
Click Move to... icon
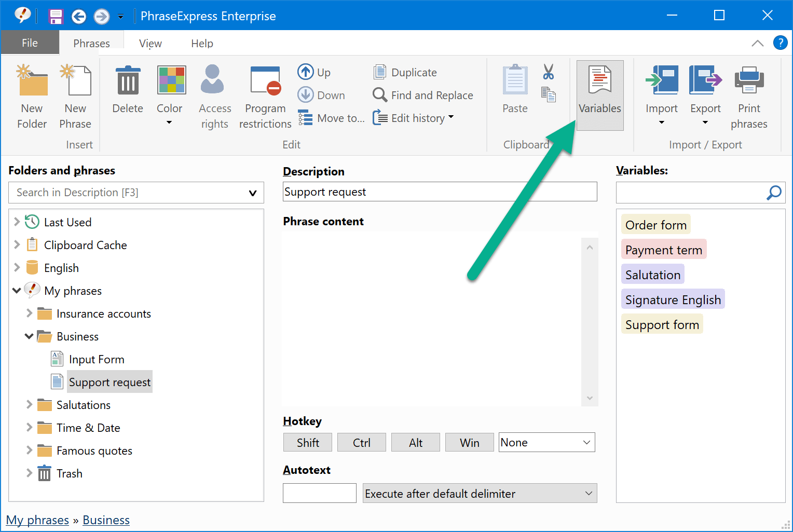tap(305, 118)
